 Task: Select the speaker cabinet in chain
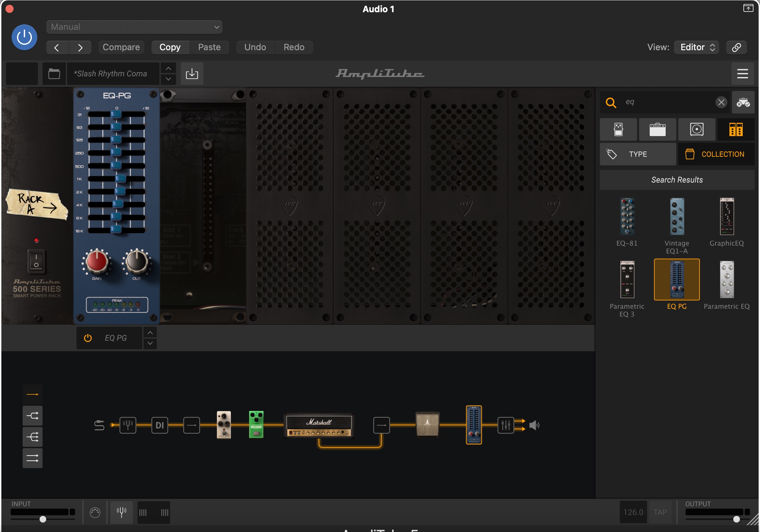click(x=427, y=424)
